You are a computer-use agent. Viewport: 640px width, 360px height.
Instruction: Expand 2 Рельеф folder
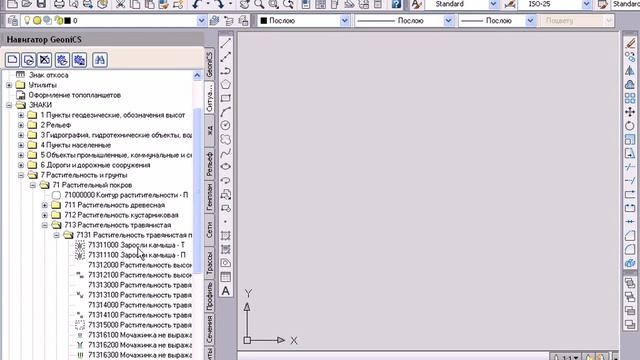tap(21, 125)
